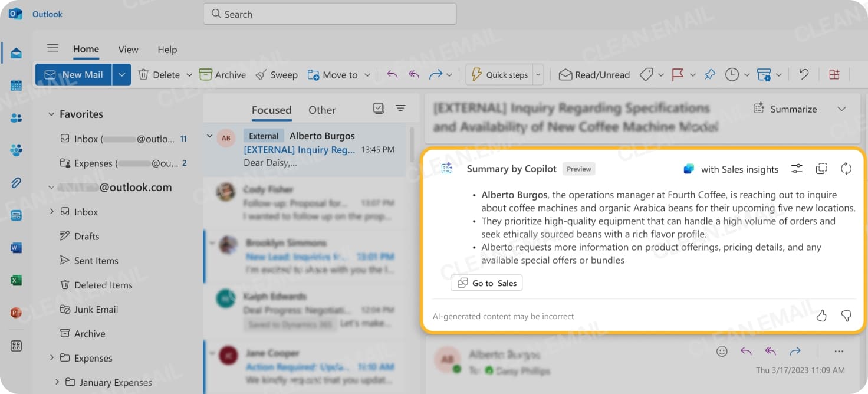Open message list filter icon

[400, 108]
